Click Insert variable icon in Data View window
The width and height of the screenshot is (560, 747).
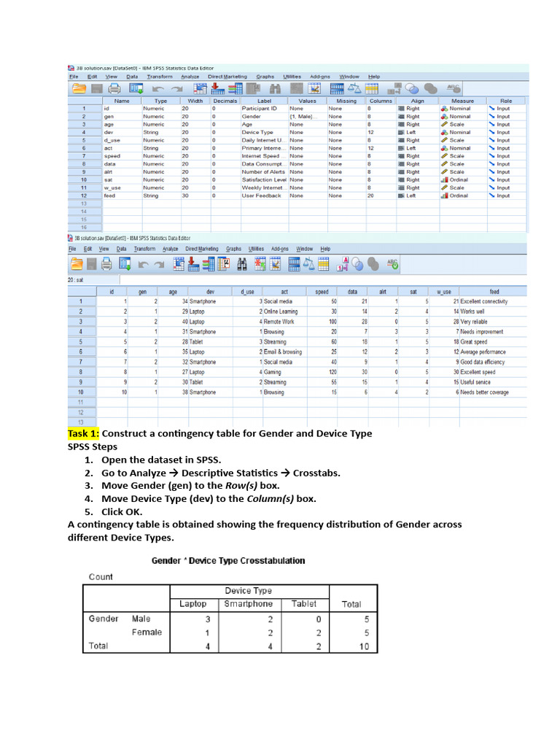tap(275, 264)
